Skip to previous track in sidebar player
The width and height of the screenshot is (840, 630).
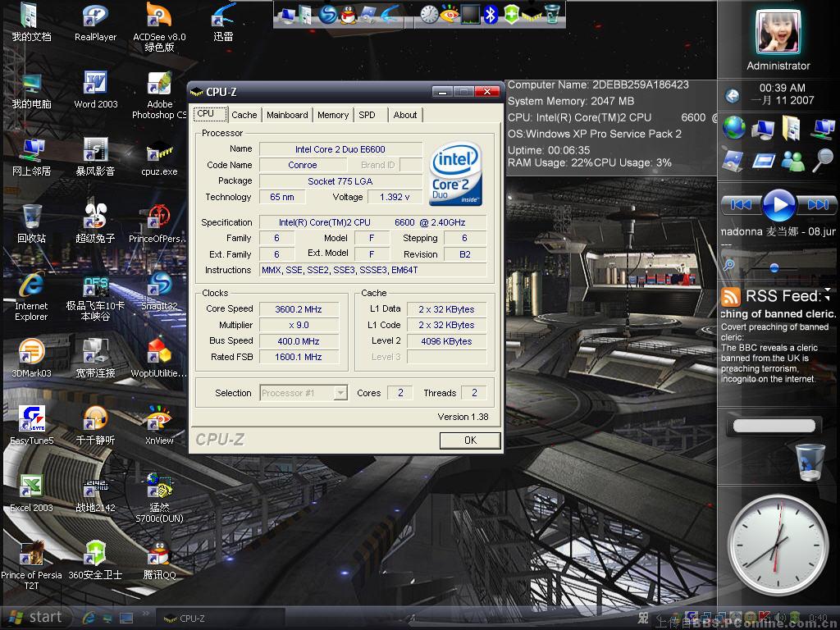742,204
